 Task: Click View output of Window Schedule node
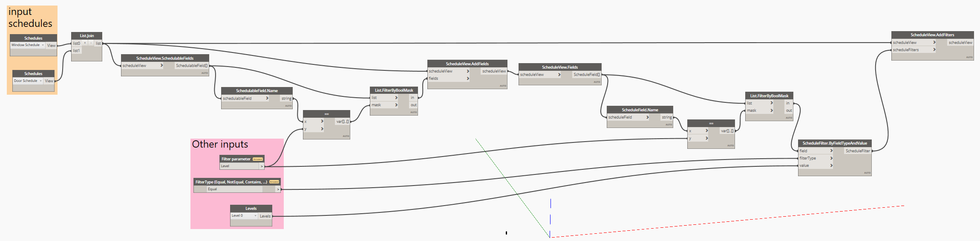(51, 45)
